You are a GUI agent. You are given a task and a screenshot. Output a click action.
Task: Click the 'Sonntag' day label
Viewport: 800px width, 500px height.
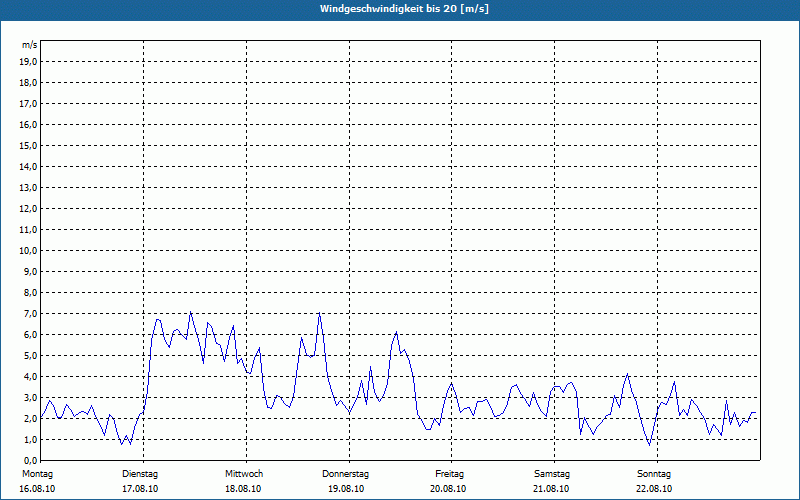(654, 474)
